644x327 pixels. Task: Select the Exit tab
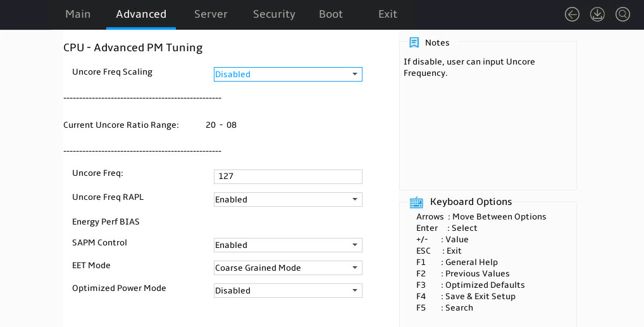click(388, 15)
